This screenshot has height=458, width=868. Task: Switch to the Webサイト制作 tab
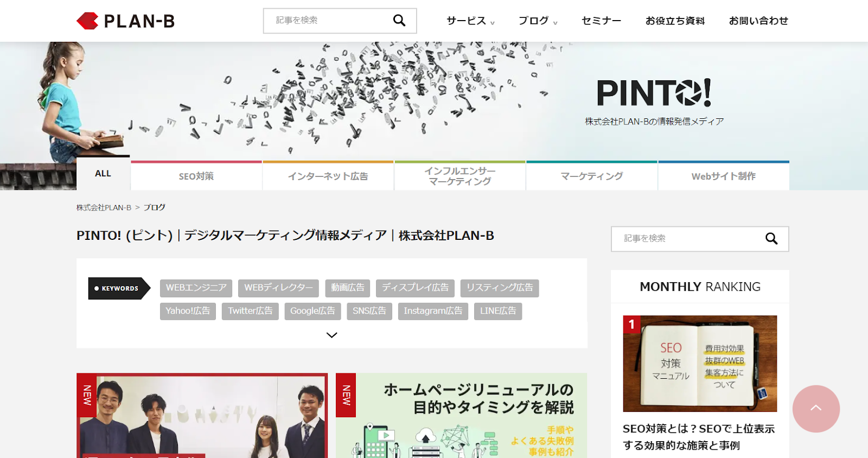[724, 176]
